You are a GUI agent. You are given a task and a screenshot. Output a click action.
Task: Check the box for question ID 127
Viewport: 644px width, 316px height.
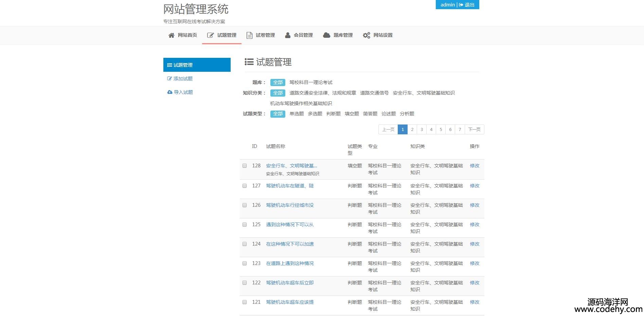[245, 186]
